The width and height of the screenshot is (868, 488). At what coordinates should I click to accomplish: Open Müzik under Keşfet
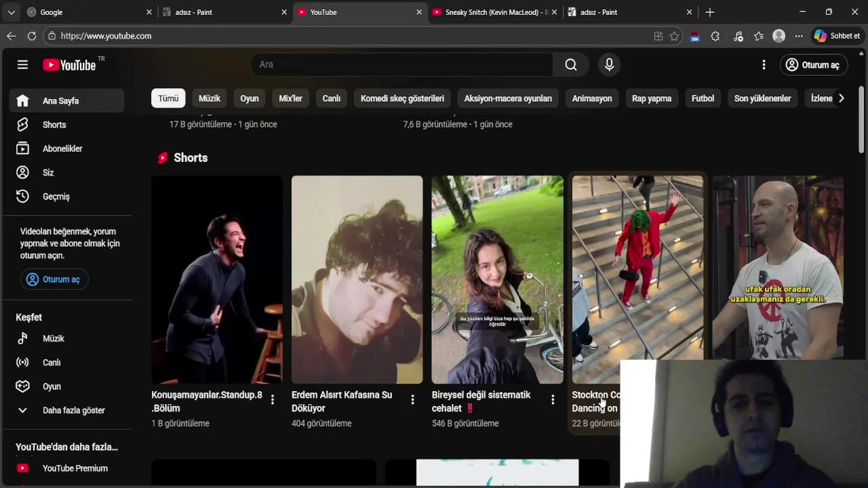coord(66,338)
